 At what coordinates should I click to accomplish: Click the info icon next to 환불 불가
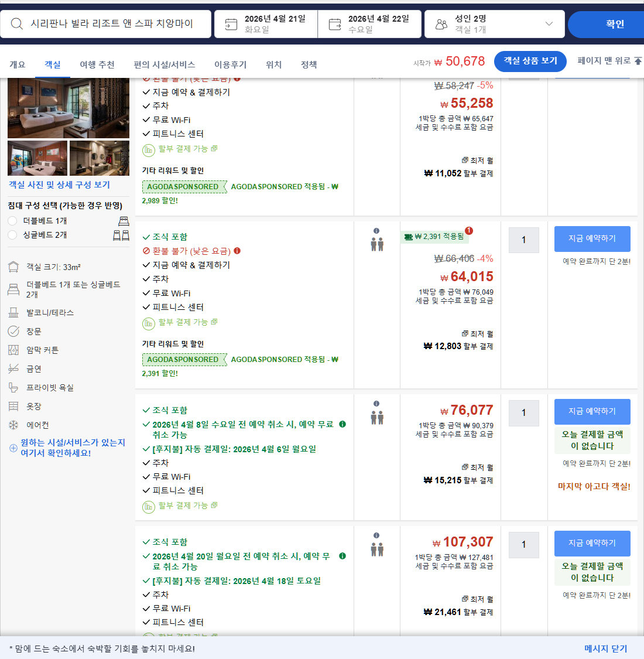pyautogui.click(x=237, y=251)
